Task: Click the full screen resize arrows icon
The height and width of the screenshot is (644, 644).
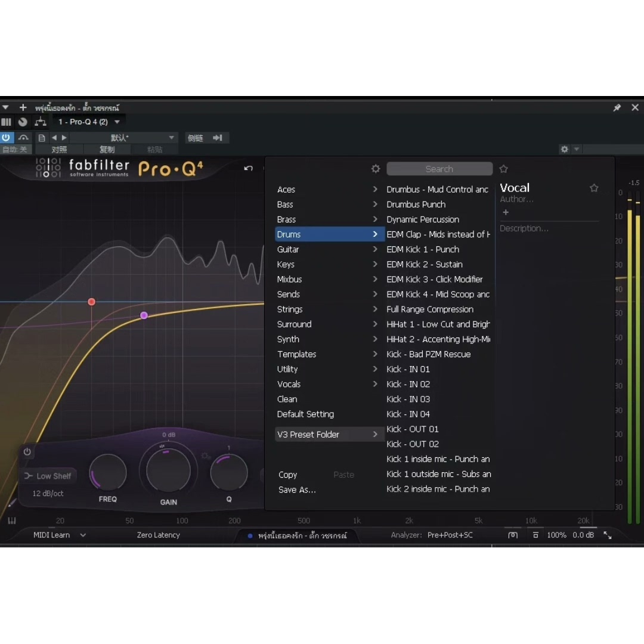Action: [608, 535]
